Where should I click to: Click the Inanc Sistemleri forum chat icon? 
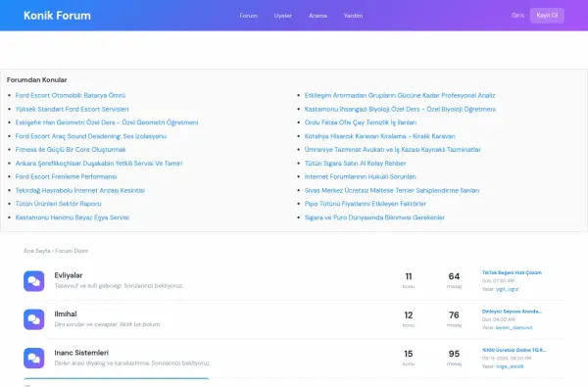click(x=33, y=359)
